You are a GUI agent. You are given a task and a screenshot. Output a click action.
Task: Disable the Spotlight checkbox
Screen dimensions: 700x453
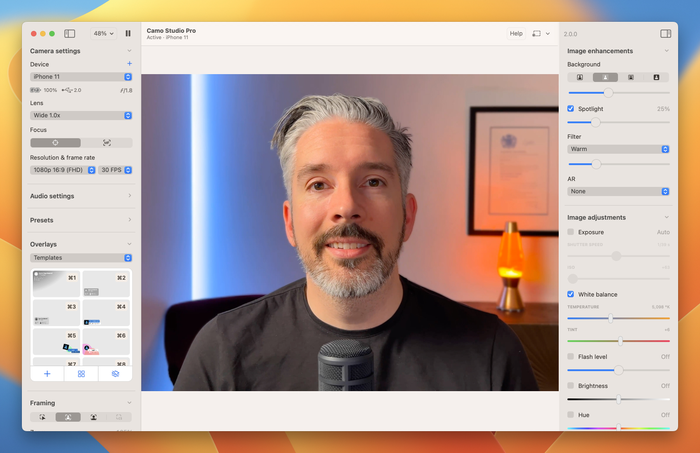coord(571,108)
